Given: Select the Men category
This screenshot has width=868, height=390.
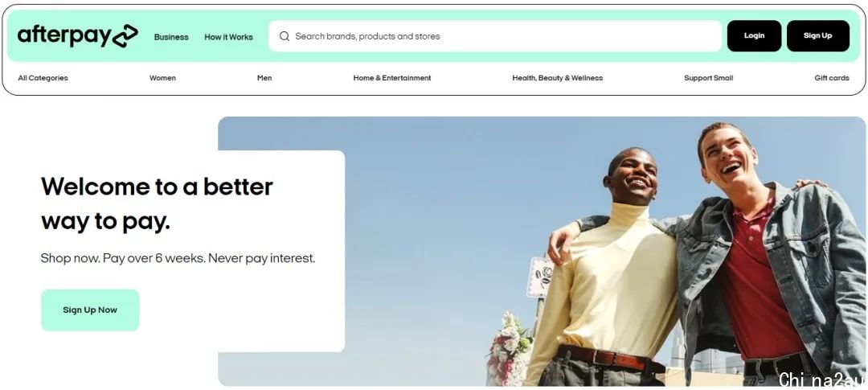Looking at the screenshot, I should click(x=264, y=78).
